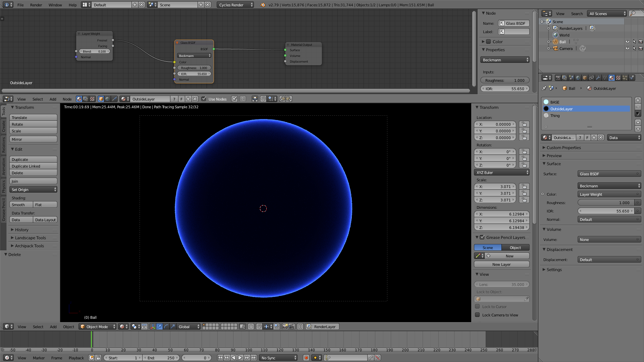The width and height of the screenshot is (644, 362).
Task: Open the Render Layers properties tab
Action: [565, 78]
